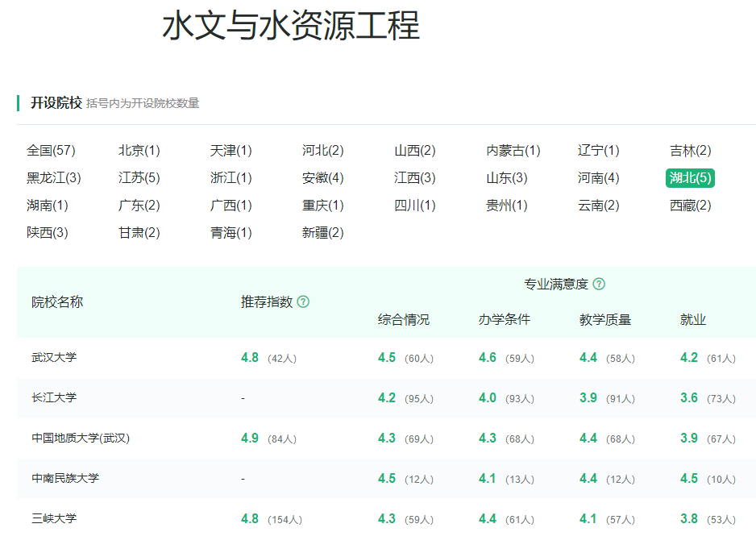This screenshot has width=756, height=557.
Task: Choose the 辽宁(1) region filter
Action: click(598, 151)
